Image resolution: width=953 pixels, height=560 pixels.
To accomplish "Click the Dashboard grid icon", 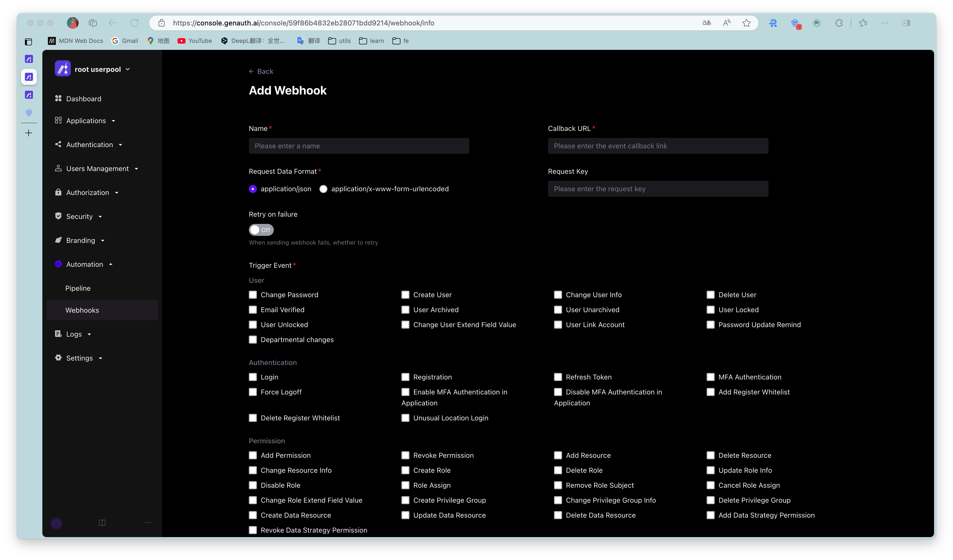I will point(58,98).
